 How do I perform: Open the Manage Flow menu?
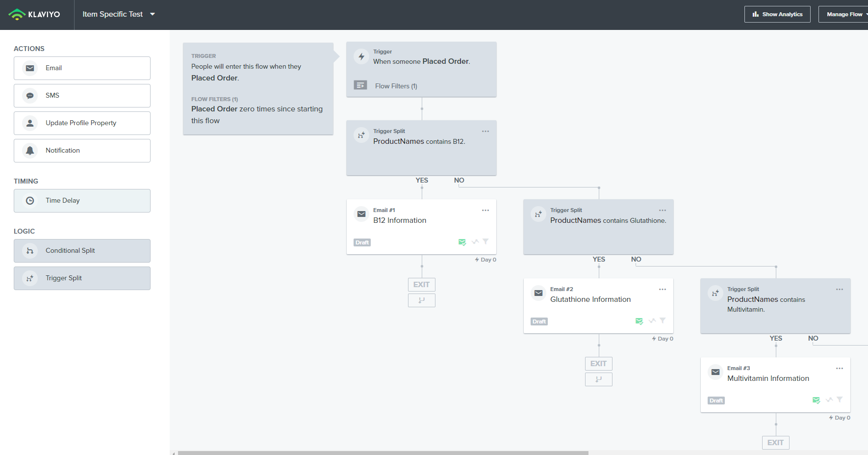[844, 14]
